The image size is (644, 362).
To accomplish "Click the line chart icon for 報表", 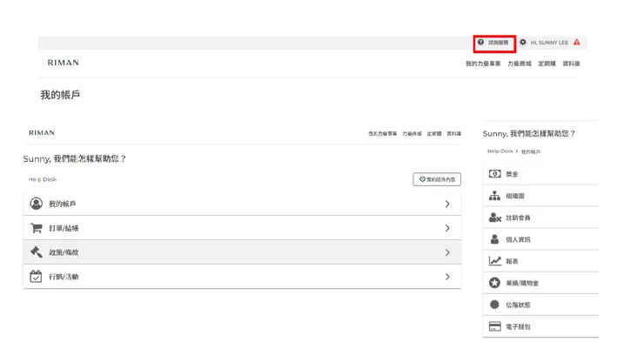I will click(495, 261).
